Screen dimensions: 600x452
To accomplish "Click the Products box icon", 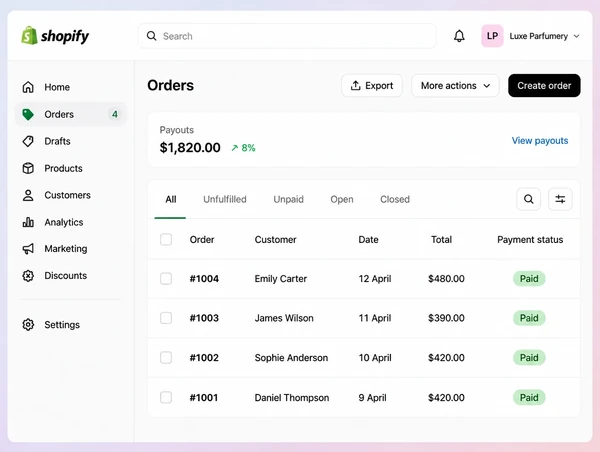I will [x=28, y=168].
